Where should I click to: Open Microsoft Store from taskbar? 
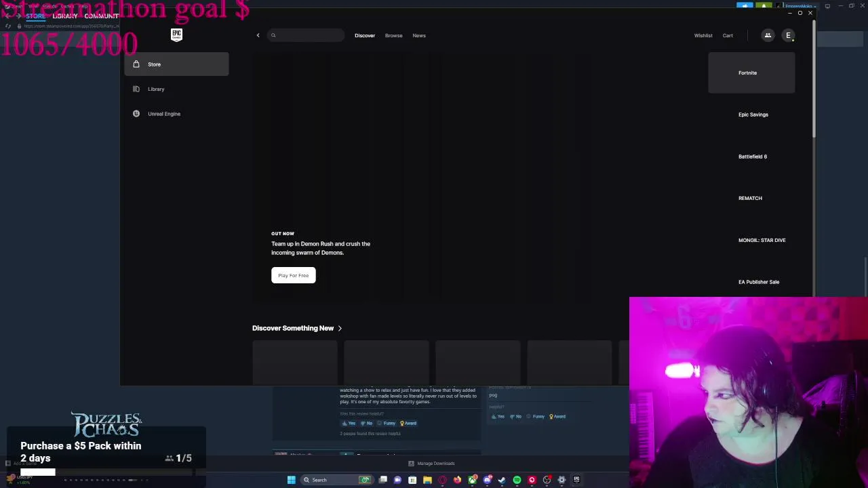tap(412, 480)
